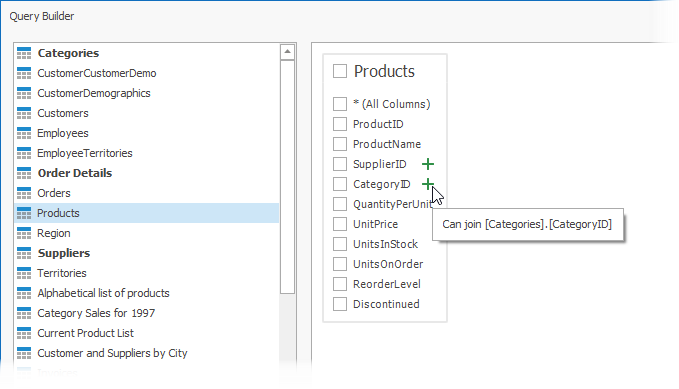The image size is (679, 389).
Task: Click the Discontinued field label
Action: point(386,304)
